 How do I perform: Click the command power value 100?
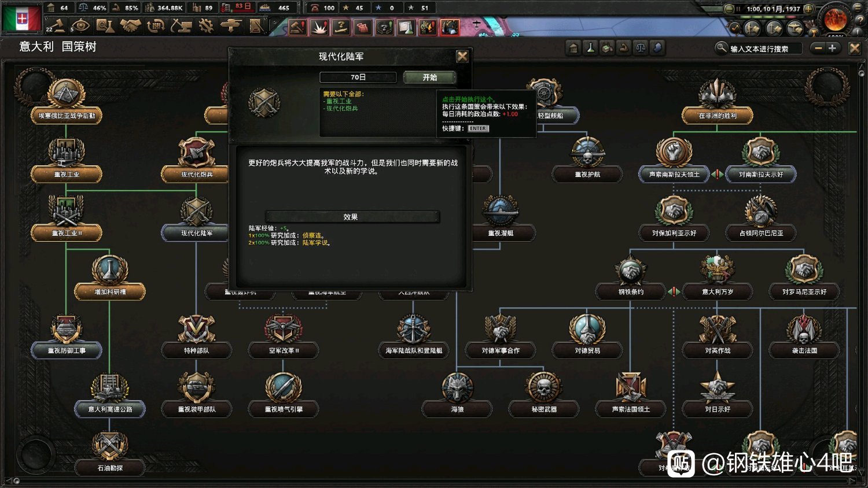click(323, 8)
